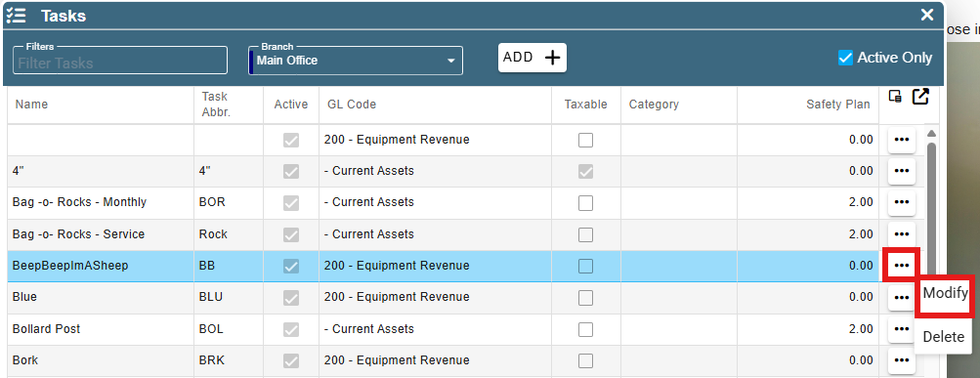Open the three-dot menu for BeepBeepImASheep
Screen dimensions: 980x378
tap(901, 266)
